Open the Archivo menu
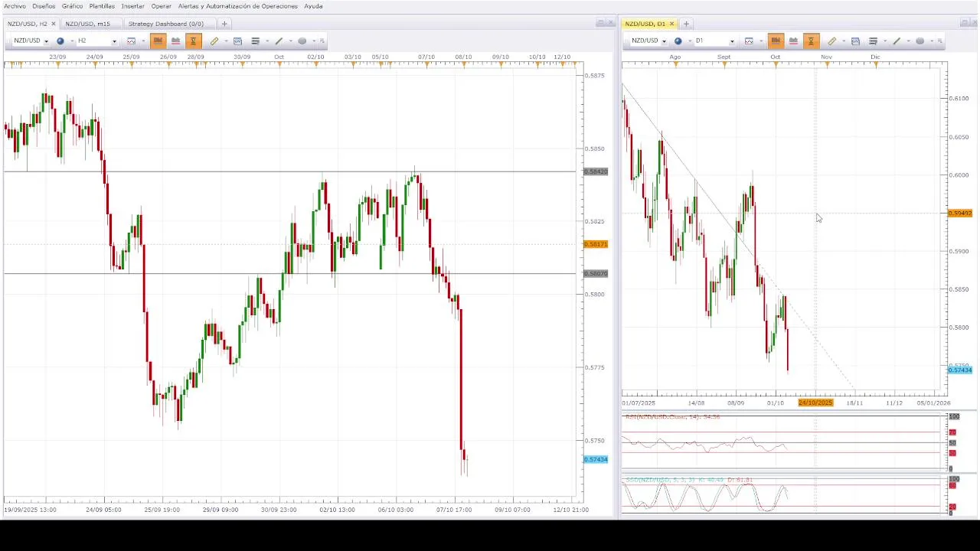 tap(15, 6)
